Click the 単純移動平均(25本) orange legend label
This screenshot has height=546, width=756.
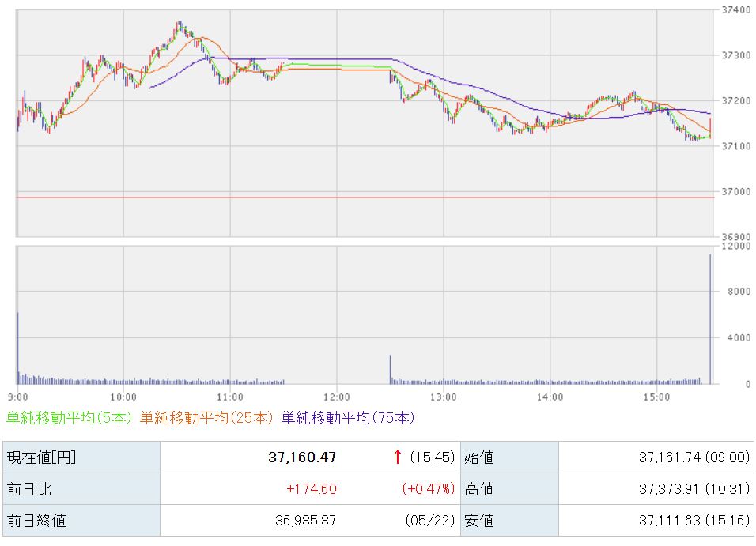point(206,417)
